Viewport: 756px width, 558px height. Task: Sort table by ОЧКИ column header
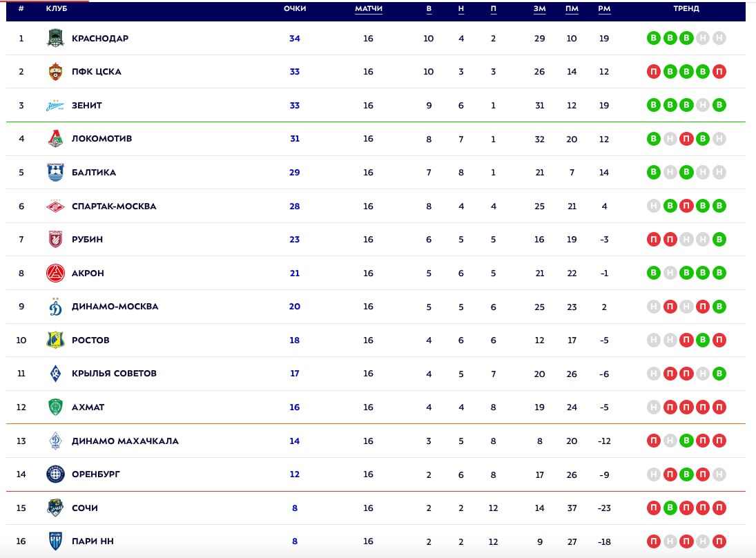[295, 9]
